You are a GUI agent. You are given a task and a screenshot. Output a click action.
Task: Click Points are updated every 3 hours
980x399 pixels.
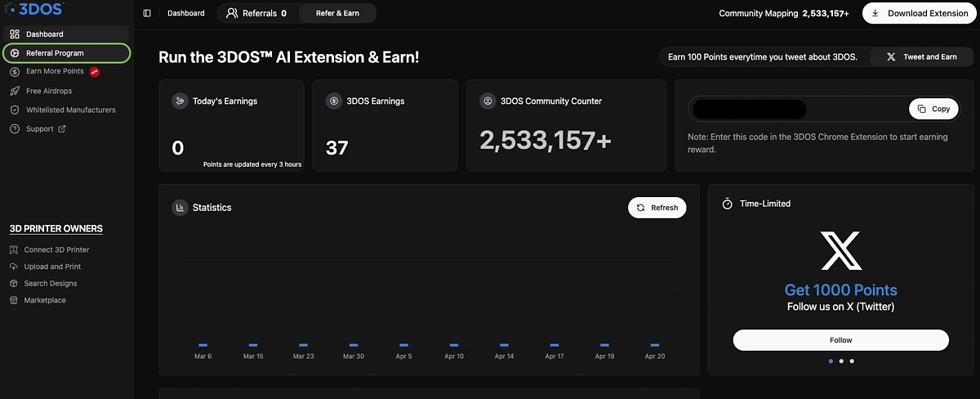[252, 164]
